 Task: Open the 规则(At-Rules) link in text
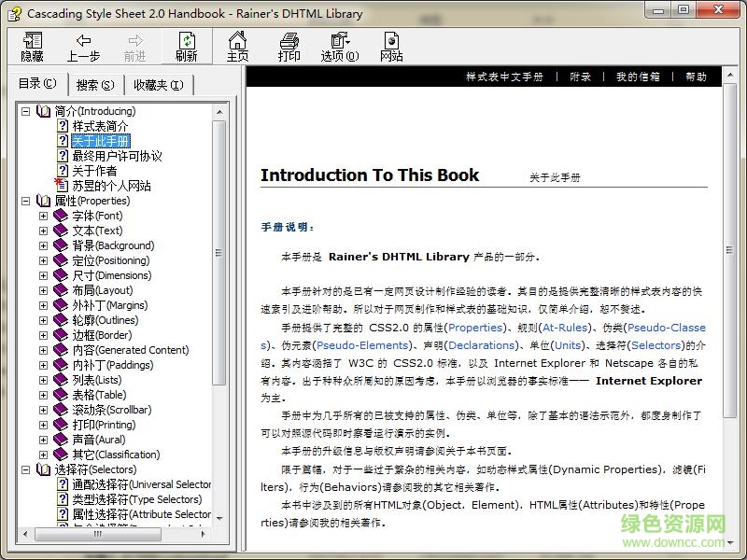click(x=566, y=328)
